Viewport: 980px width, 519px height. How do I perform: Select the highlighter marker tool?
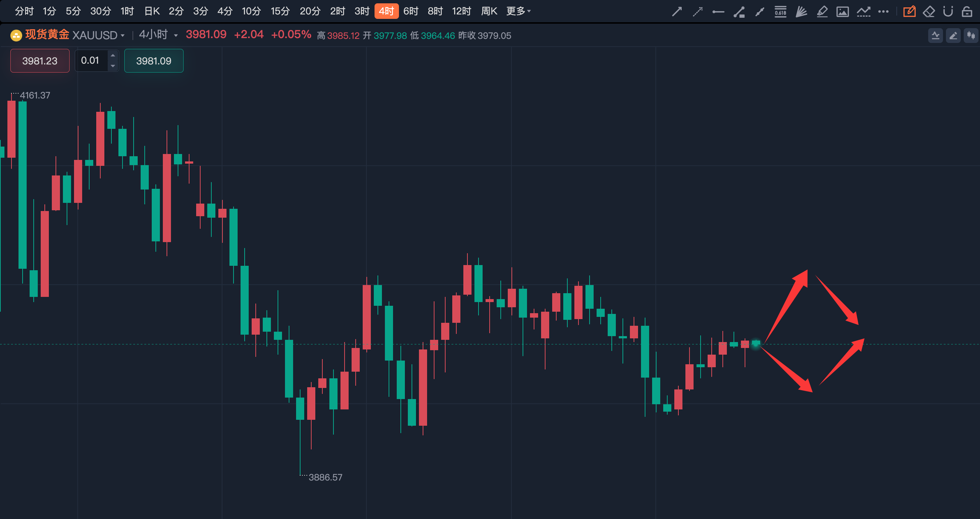pyautogui.click(x=822, y=11)
